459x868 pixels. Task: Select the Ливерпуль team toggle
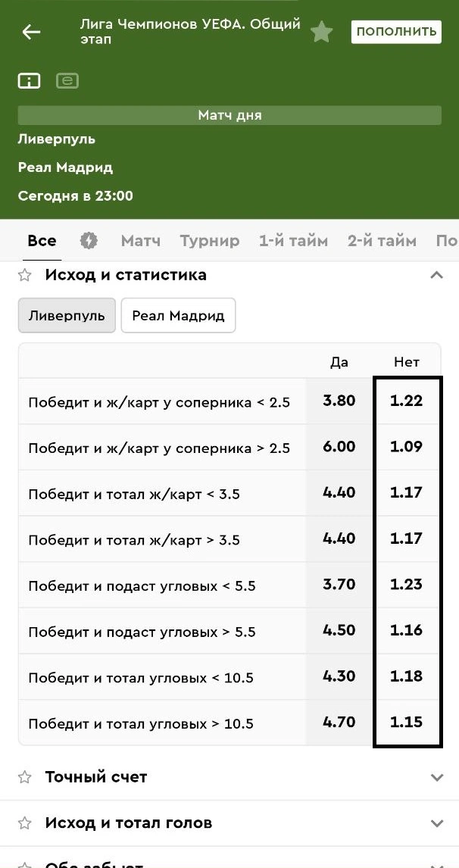coord(67,315)
